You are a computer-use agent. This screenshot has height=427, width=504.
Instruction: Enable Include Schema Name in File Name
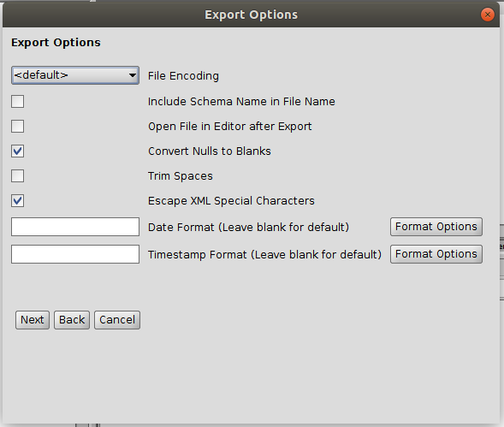[17, 102]
